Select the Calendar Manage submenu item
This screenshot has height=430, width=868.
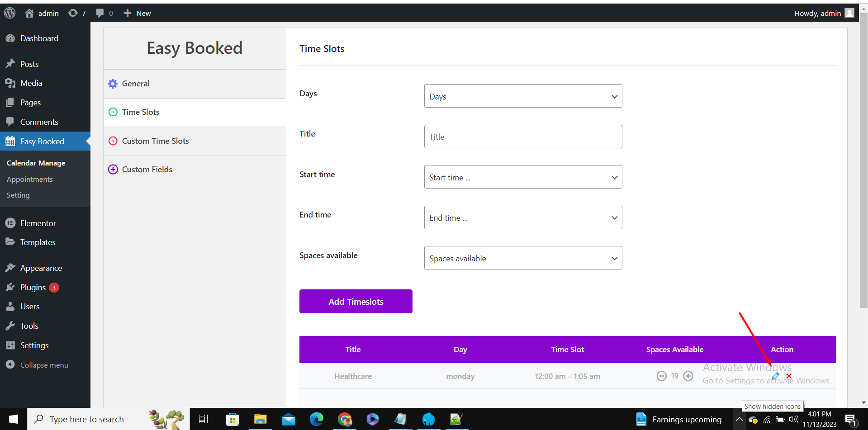click(36, 163)
